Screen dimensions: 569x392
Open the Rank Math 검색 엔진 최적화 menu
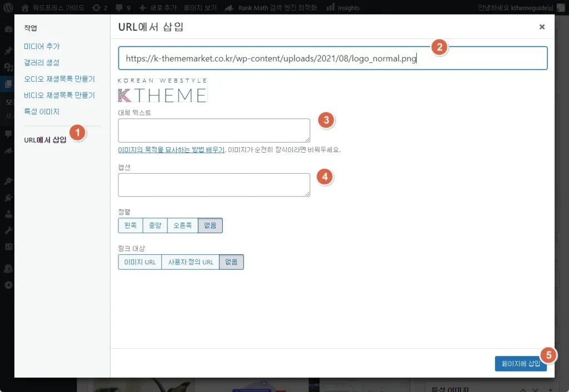click(271, 8)
